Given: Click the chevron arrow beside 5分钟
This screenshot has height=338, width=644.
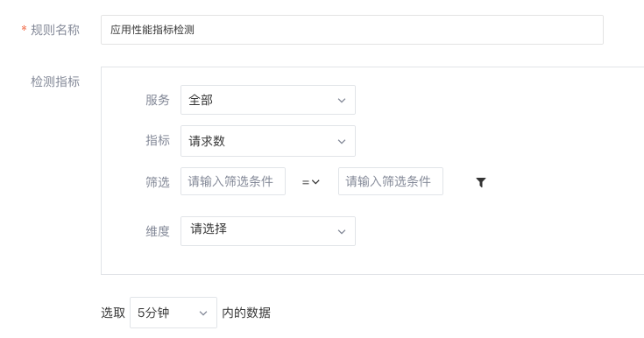Looking at the screenshot, I should 203,313.
